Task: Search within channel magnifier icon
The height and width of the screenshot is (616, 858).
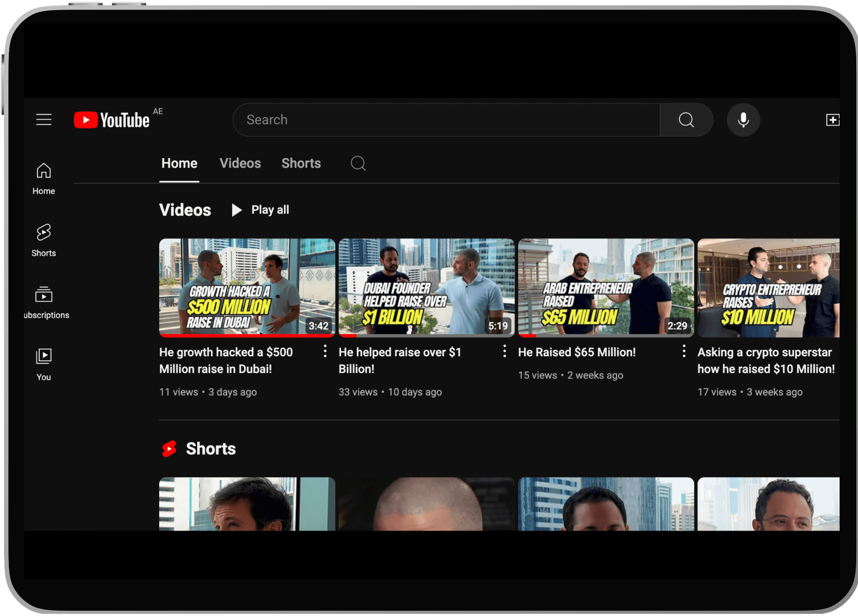Action: tap(358, 164)
